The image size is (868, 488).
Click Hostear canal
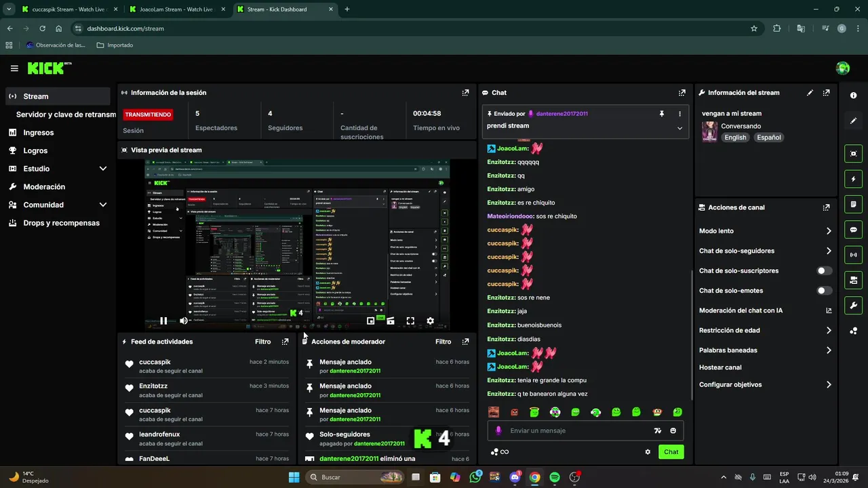pos(720,367)
